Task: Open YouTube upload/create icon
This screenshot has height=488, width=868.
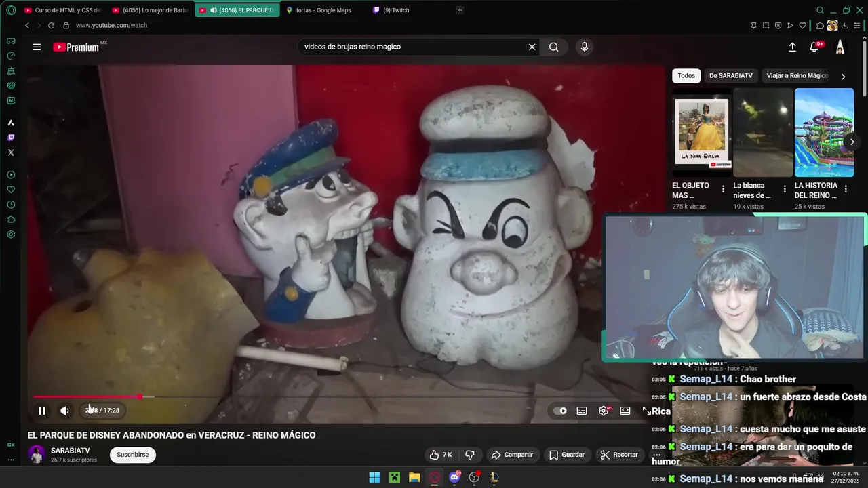Action: (792, 47)
